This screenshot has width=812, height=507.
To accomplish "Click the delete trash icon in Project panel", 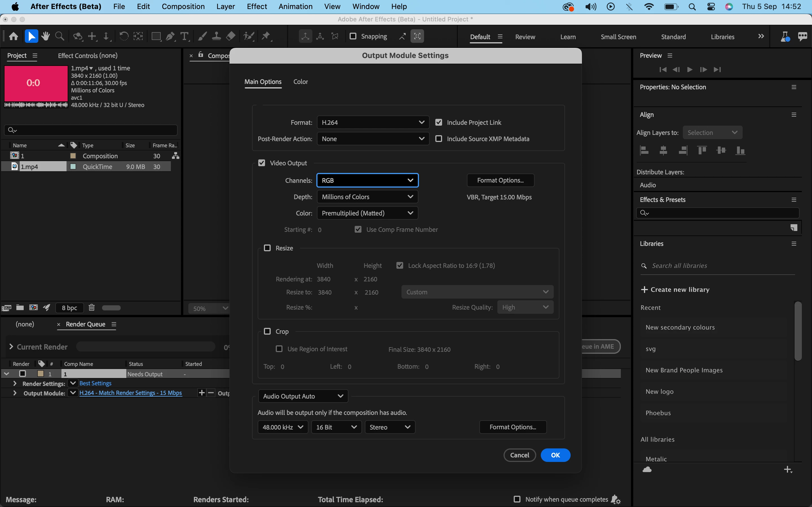I will (x=91, y=308).
